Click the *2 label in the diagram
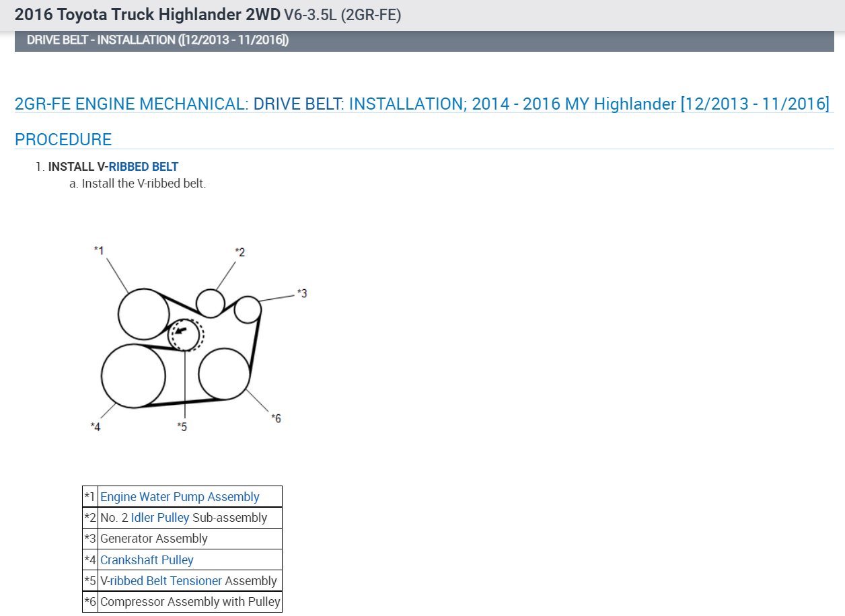The width and height of the screenshot is (845, 616). (240, 252)
